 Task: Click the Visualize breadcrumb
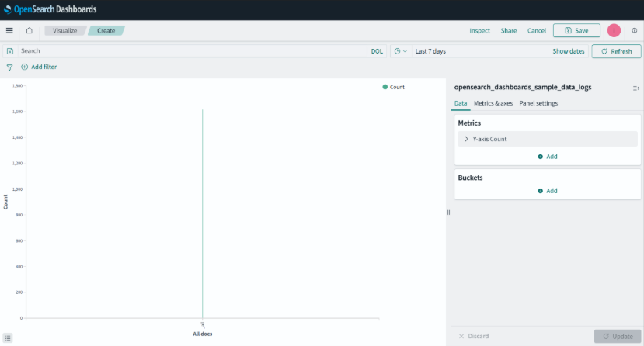pyautogui.click(x=65, y=31)
